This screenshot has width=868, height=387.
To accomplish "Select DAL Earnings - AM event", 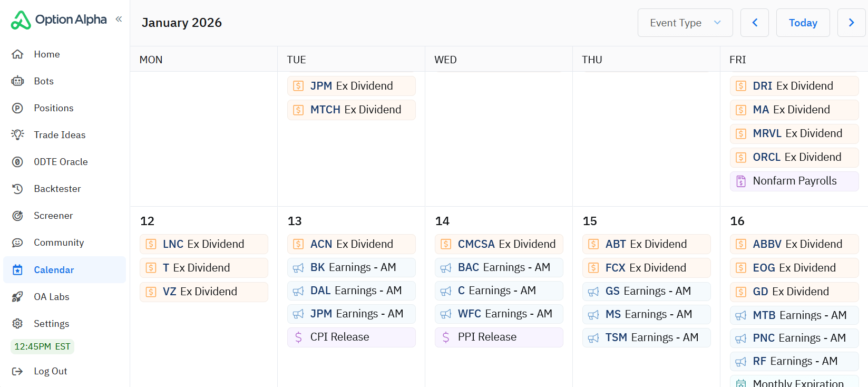I will click(x=352, y=291).
